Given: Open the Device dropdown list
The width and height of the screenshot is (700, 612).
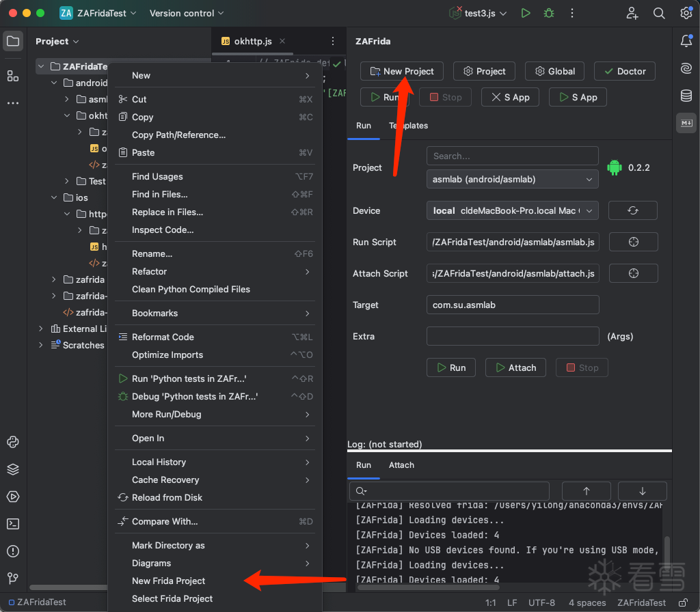Looking at the screenshot, I should coord(512,210).
